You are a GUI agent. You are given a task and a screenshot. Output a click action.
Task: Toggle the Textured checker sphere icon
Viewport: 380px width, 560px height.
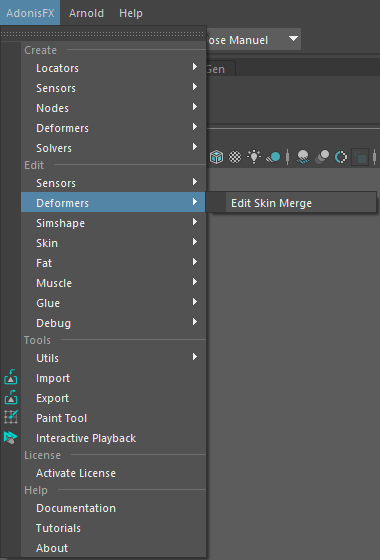pyautogui.click(x=235, y=157)
